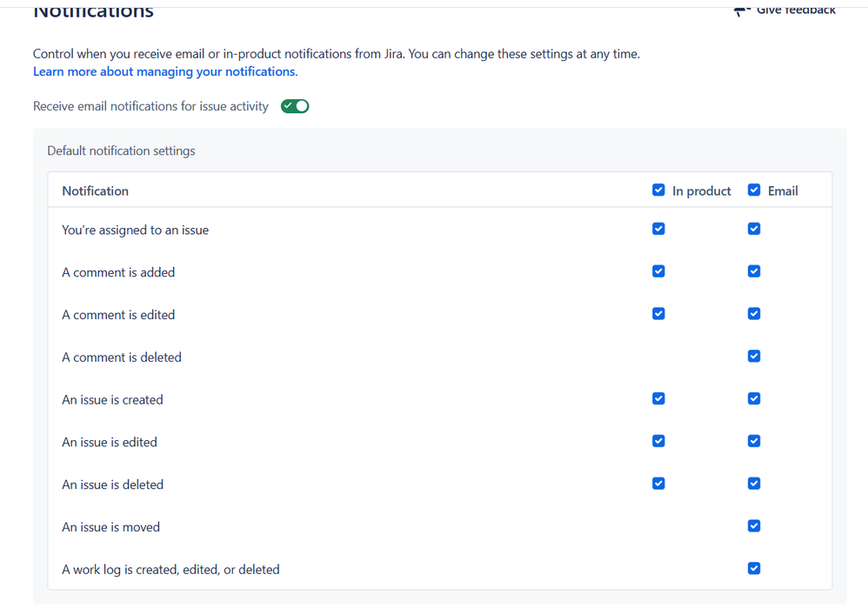Disable in-product for An issue is created
This screenshot has width=868, height=608.
point(658,399)
